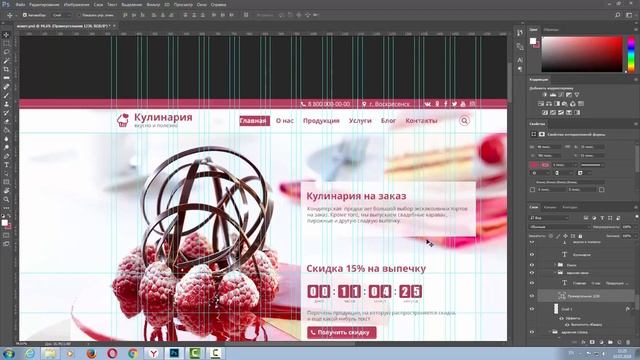This screenshot has width=640, height=360.
Task: Select the Прямоугольник 226 layer name
Action: click(583, 296)
